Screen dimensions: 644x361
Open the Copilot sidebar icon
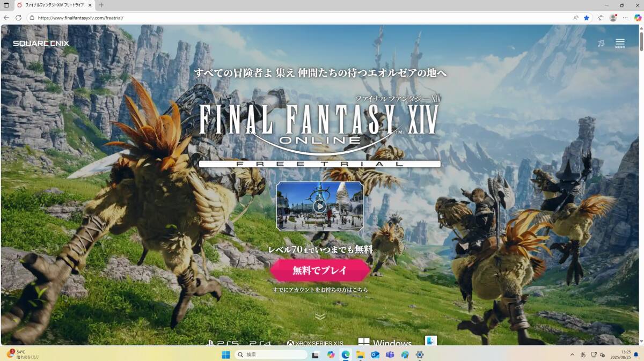(x=638, y=18)
